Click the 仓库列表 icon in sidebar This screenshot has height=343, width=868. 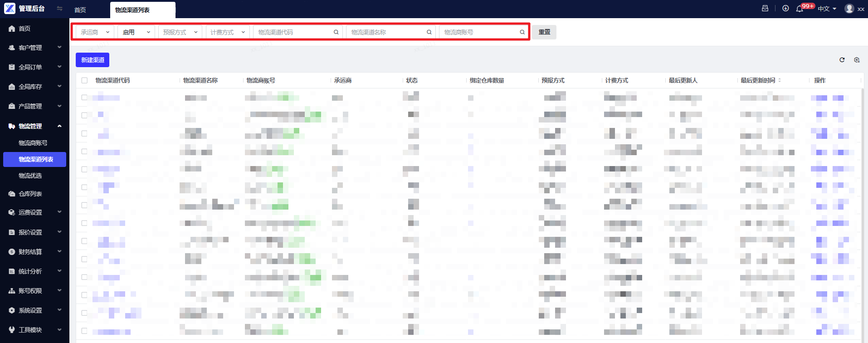pyautogui.click(x=12, y=194)
